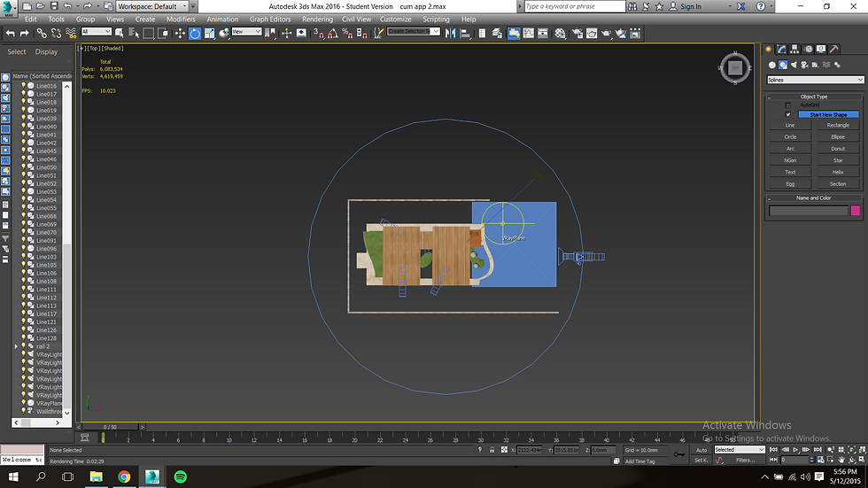Image resolution: width=868 pixels, height=488 pixels.
Task: Open the Customize menu
Action: (x=395, y=19)
